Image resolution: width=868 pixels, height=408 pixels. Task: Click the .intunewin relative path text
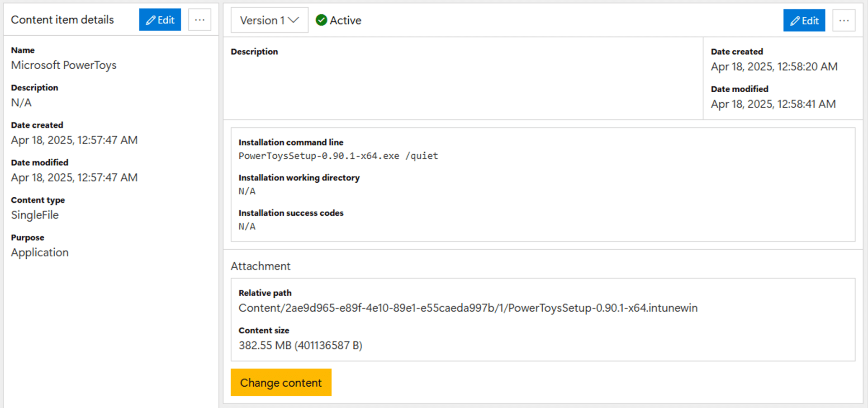[468, 308]
